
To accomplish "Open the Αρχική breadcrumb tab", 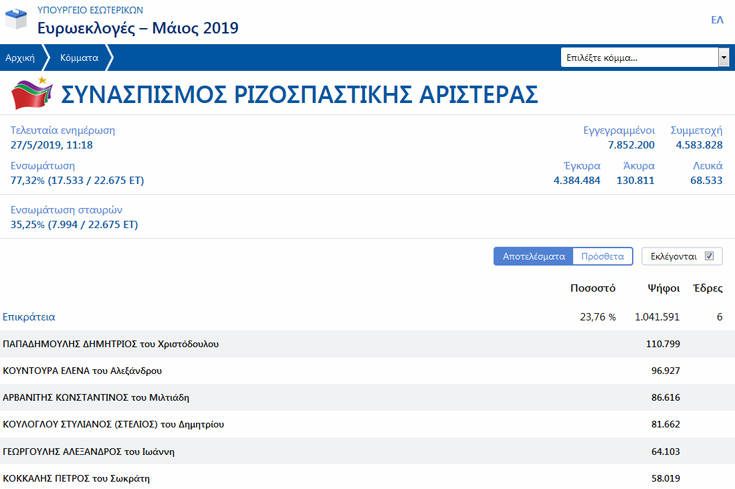I will tap(20, 58).
